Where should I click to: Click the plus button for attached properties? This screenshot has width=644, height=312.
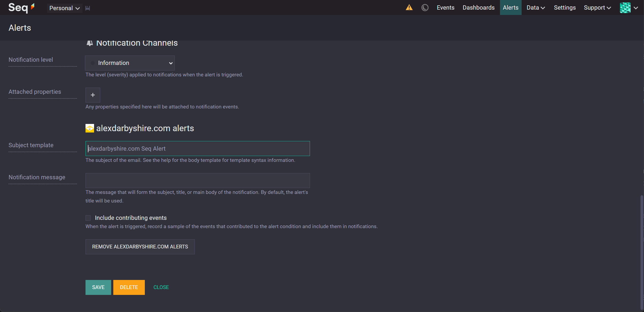tap(93, 95)
